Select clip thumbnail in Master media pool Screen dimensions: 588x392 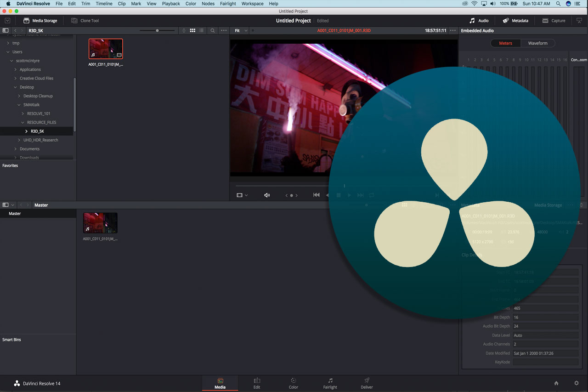pos(100,223)
